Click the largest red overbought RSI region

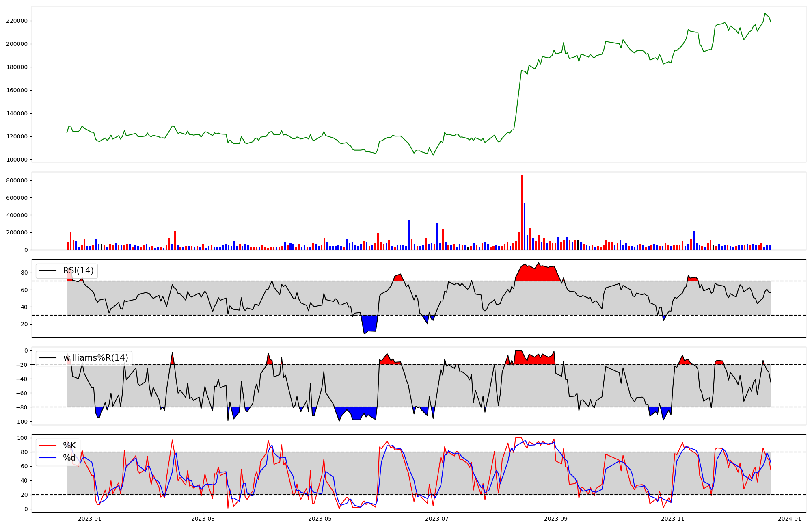coord(538,274)
